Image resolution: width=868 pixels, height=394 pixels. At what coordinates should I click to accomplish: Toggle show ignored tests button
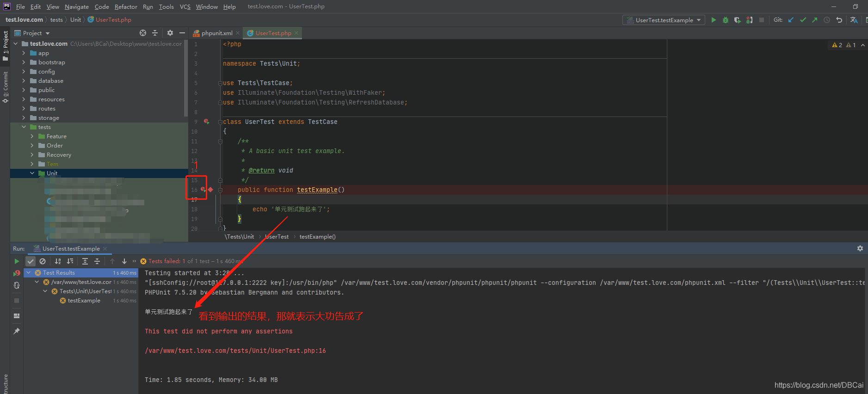pos(43,261)
